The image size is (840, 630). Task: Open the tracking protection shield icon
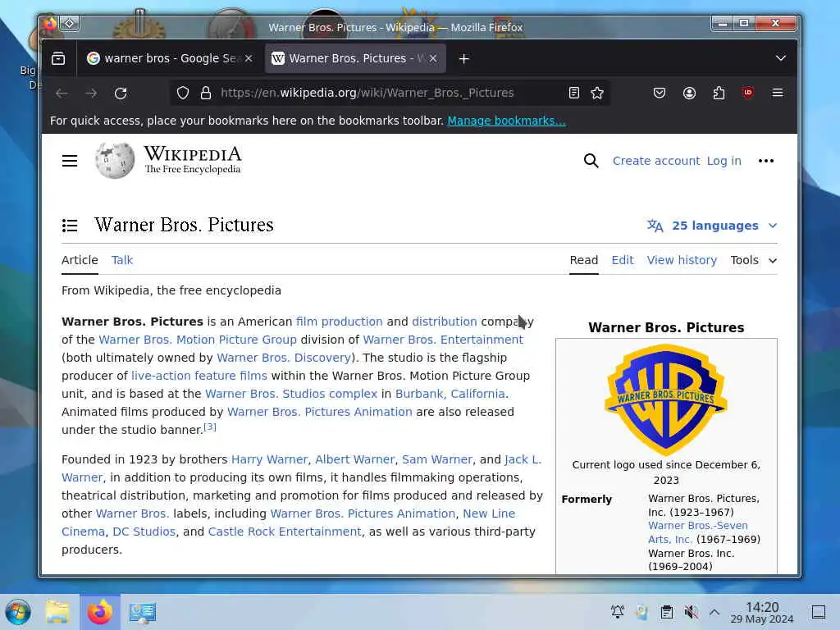(183, 94)
